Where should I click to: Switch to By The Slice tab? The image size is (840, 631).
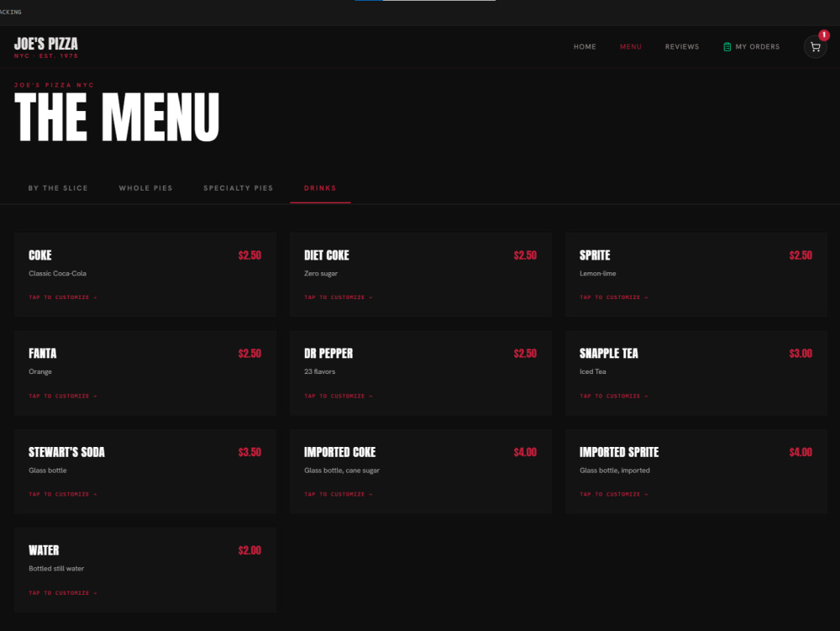point(58,188)
